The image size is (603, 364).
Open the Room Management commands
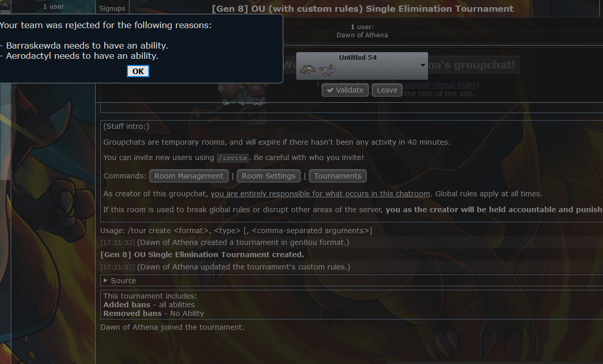tap(189, 176)
